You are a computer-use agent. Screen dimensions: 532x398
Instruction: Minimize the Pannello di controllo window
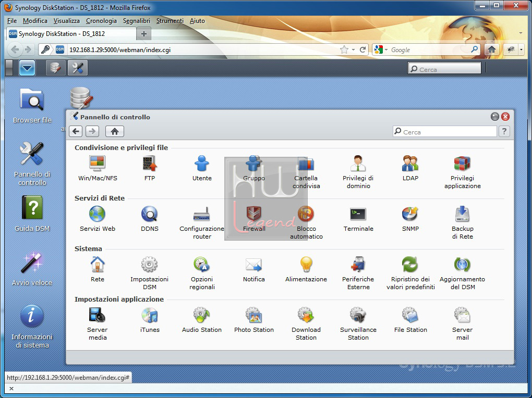[495, 117]
